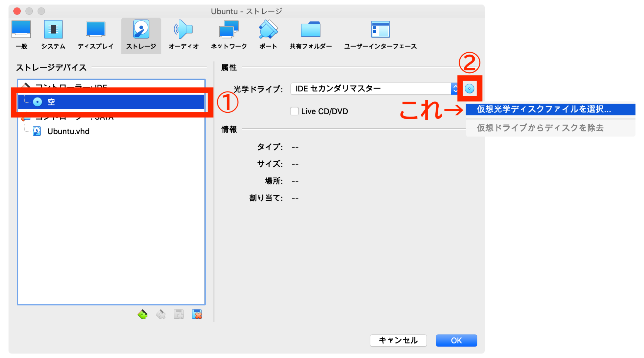This screenshot has height=358, width=644.
Task: Click the remove attachment icon
Action: pyautogui.click(x=197, y=315)
